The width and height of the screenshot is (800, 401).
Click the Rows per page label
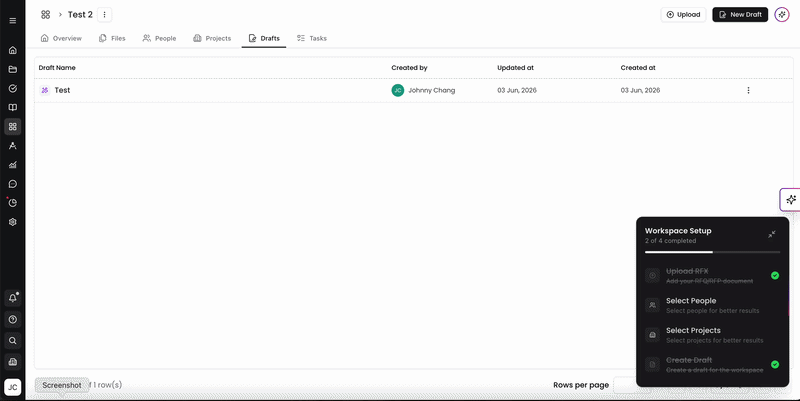tap(581, 385)
